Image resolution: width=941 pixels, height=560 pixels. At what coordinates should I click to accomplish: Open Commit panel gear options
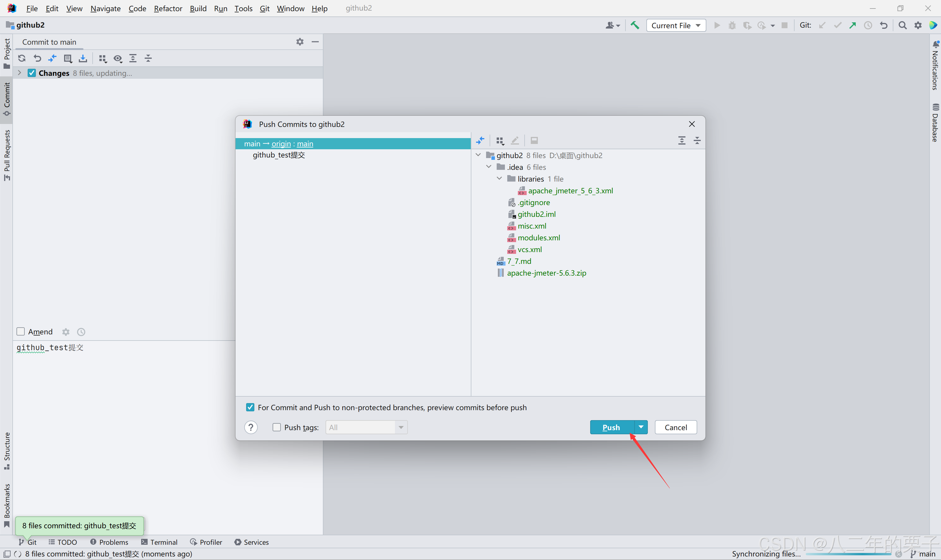point(300,42)
